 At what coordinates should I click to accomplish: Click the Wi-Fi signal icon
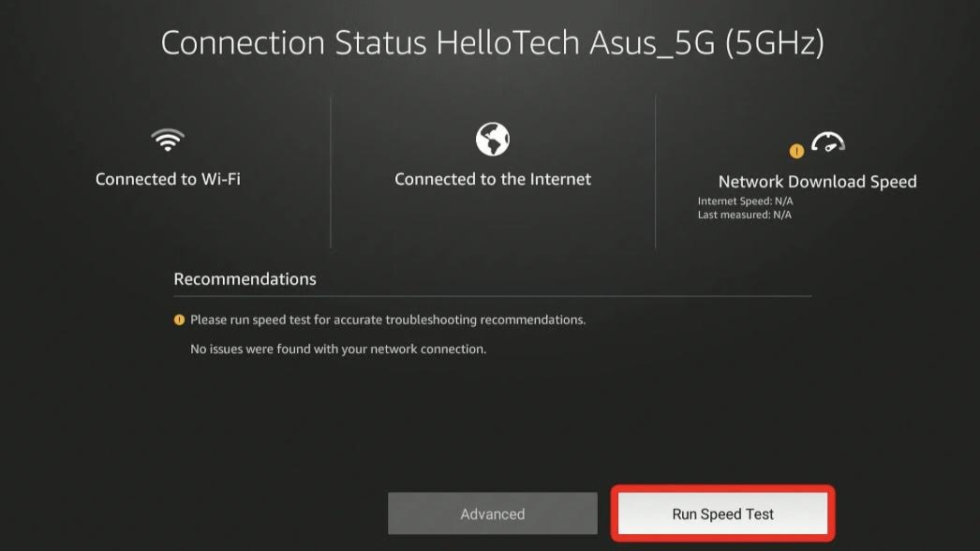(x=168, y=140)
